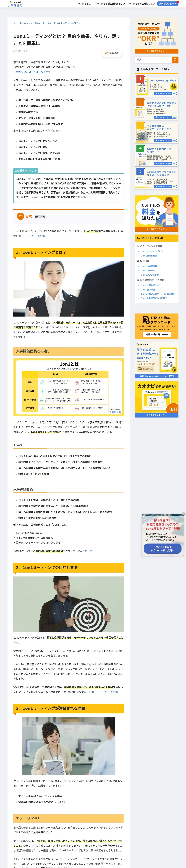The image size is (186, 868).
Task: Open カオナビの製品資料がほしい menu item
Action: pos(111,4)
